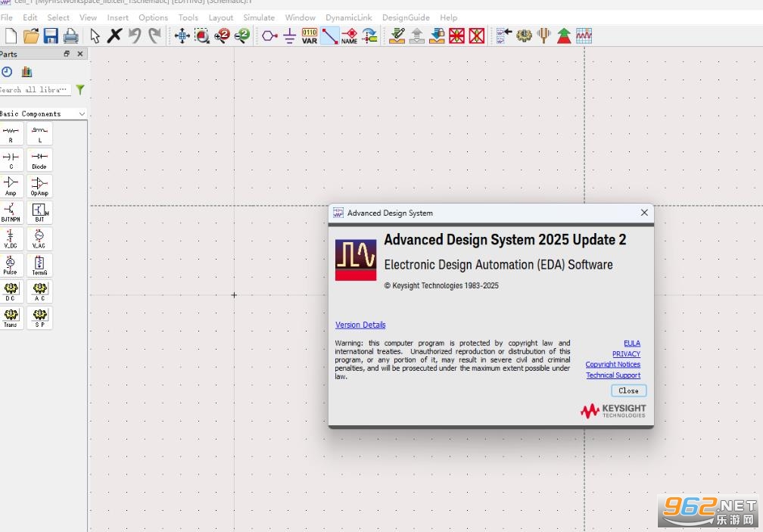This screenshot has width=763, height=532.
Task: Place the S P simulation controller
Action: (x=39, y=318)
